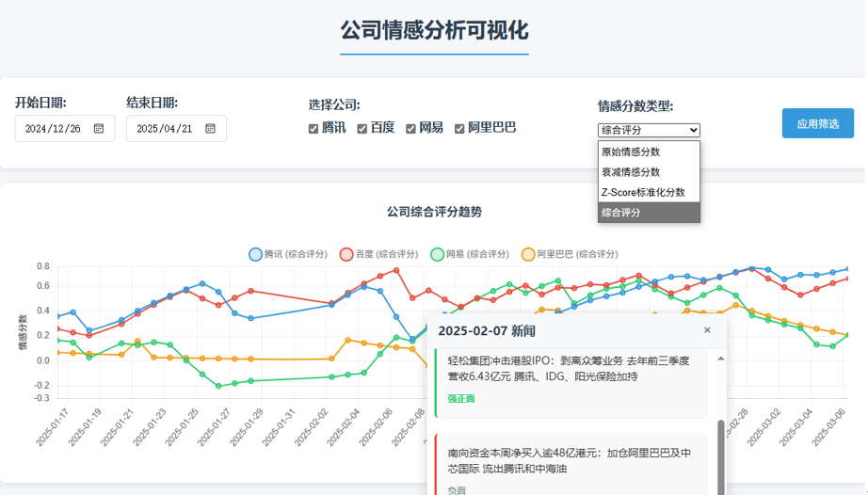This screenshot has height=495, width=868.
Task: Toggle the 百度 (综合评分) legend series
Action: 378,254
